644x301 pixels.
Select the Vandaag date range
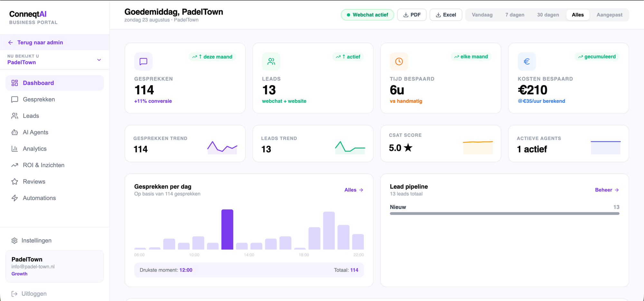pyautogui.click(x=482, y=15)
